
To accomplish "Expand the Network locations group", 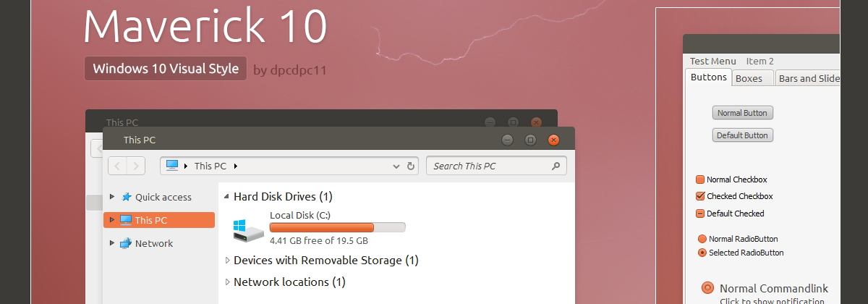I will [x=228, y=282].
